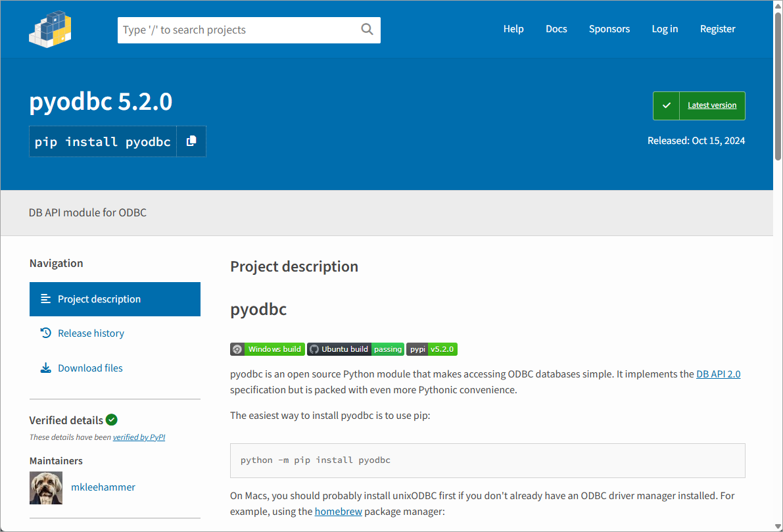This screenshot has height=532, width=783.
Task: Click Log in
Action: click(x=665, y=29)
